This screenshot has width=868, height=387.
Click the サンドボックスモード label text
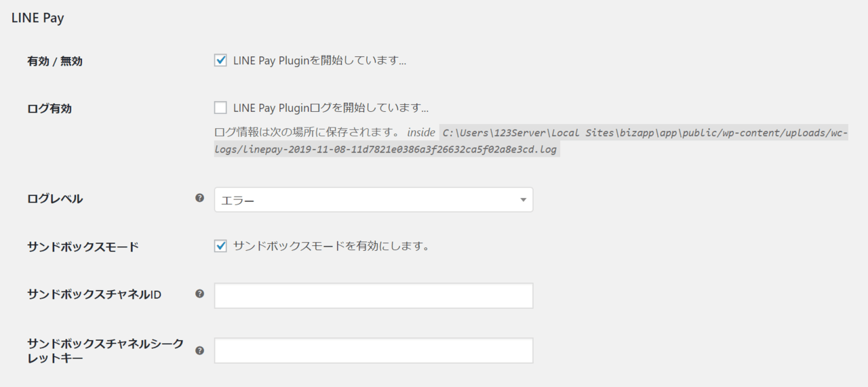coord(83,247)
